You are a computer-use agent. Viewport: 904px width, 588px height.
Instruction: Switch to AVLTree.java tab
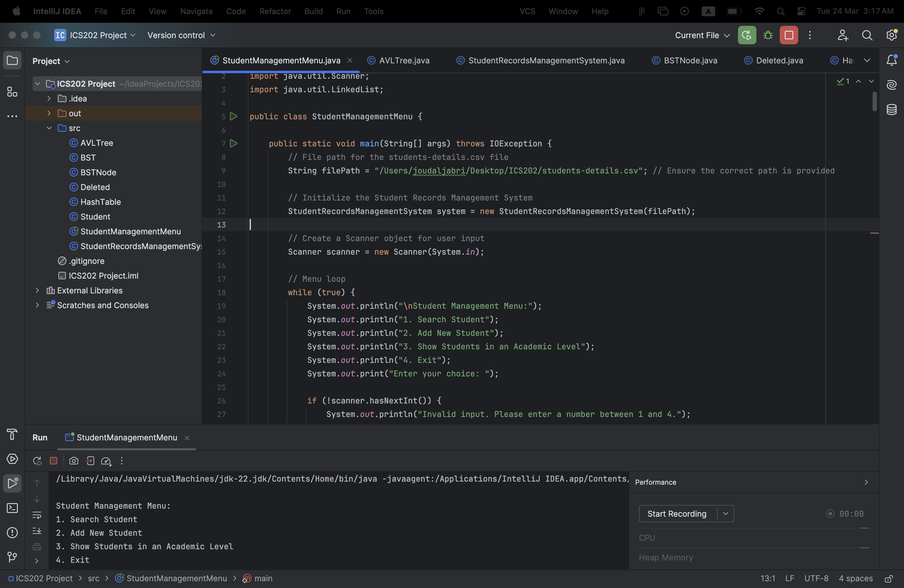pyautogui.click(x=399, y=60)
